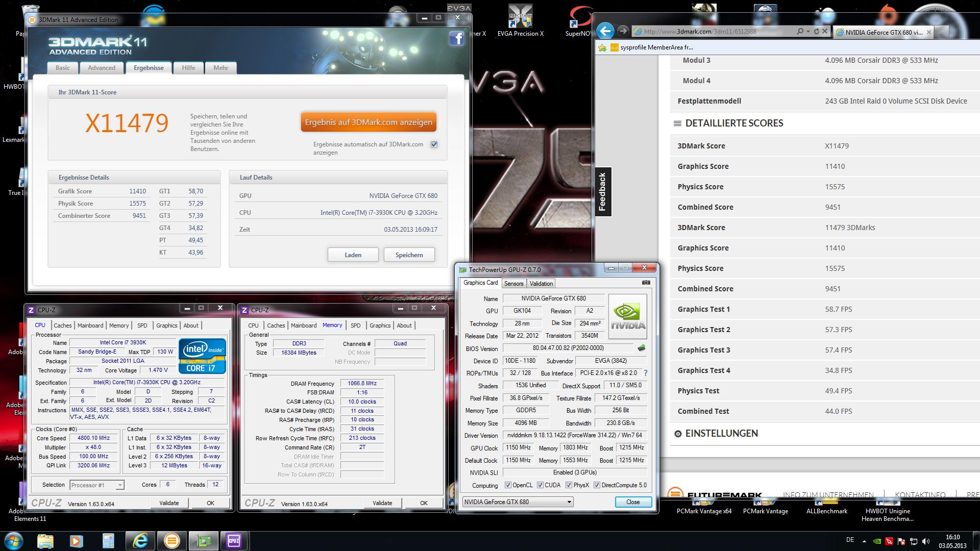Switch to the Hilfe tab in 3DMark 11

pyautogui.click(x=188, y=68)
